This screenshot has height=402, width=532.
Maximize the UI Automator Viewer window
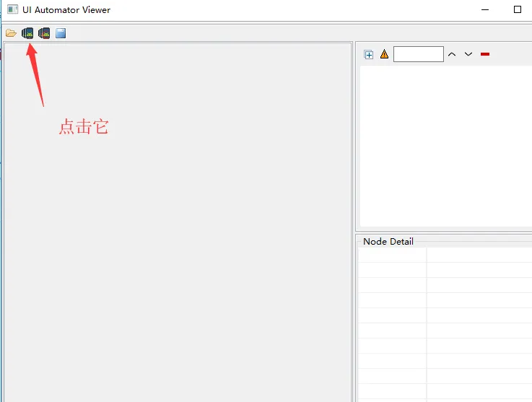[x=517, y=9]
